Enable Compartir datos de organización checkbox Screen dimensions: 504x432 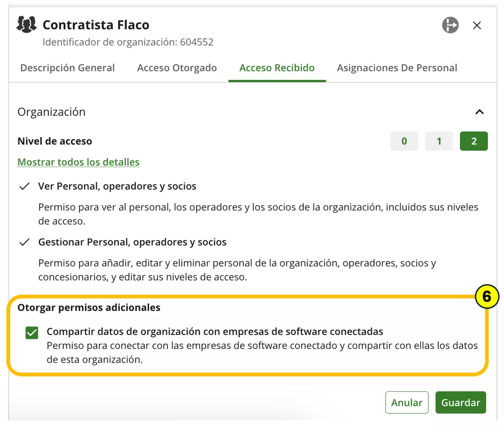tap(31, 333)
